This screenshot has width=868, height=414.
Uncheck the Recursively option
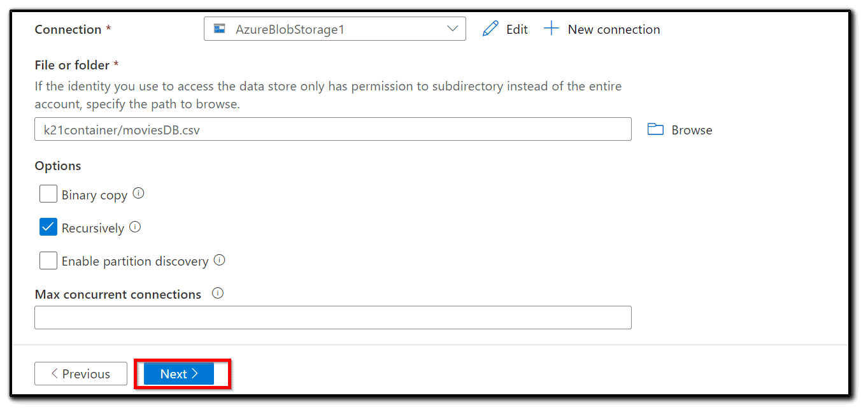[x=48, y=227]
